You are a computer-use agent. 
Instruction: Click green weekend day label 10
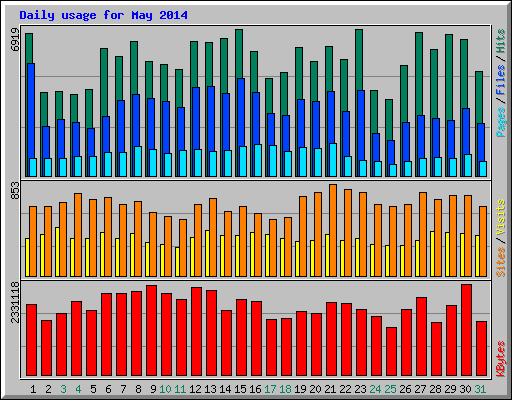click(165, 389)
